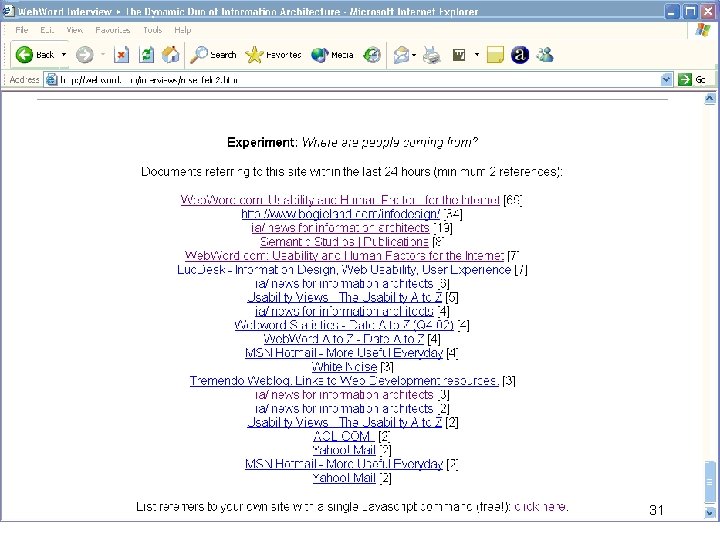Click the scrollbar up arrow
Screen dimensions: 720x540
click(710, 99)
